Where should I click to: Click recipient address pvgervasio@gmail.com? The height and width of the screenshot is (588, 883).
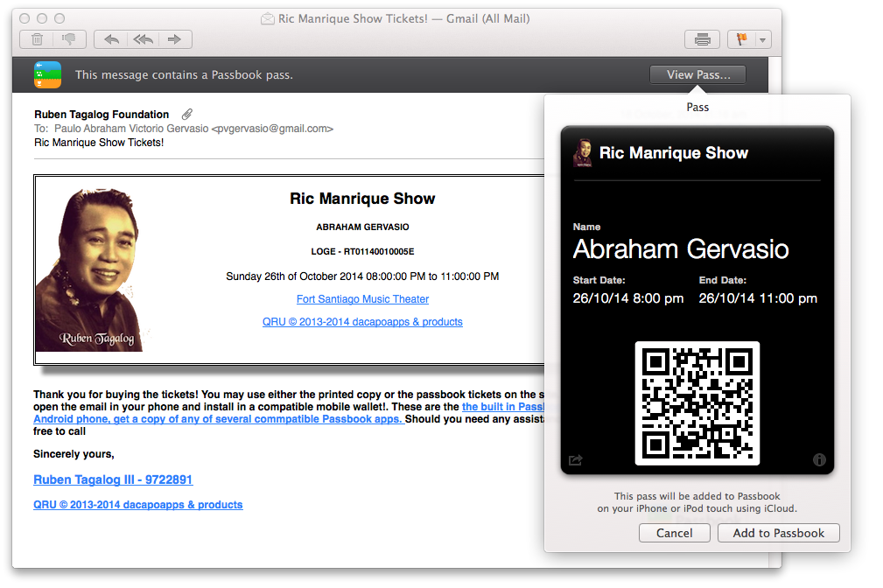(272, 129)
